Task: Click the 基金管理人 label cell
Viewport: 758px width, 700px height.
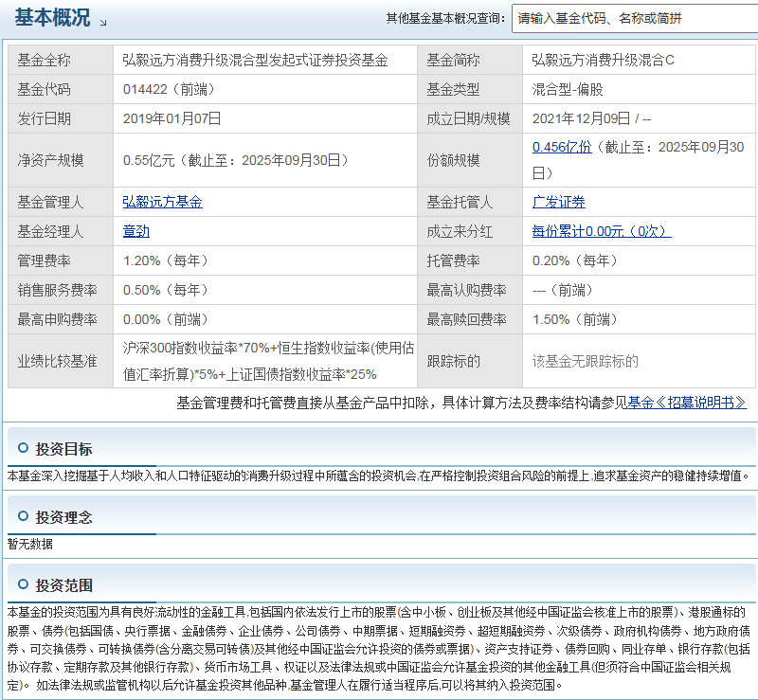Action: tap(61, 202)
